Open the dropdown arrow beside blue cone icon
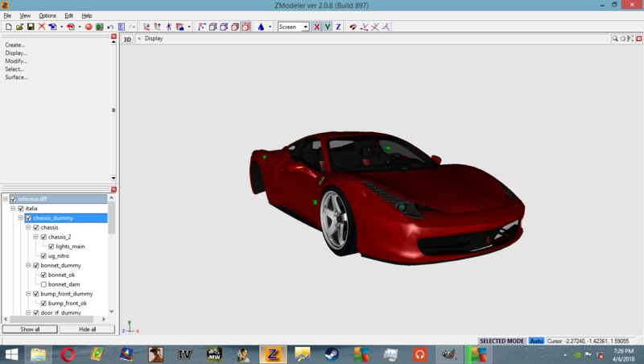The height and width of the screenshot is (364, 644). click(x=270, y=27)
